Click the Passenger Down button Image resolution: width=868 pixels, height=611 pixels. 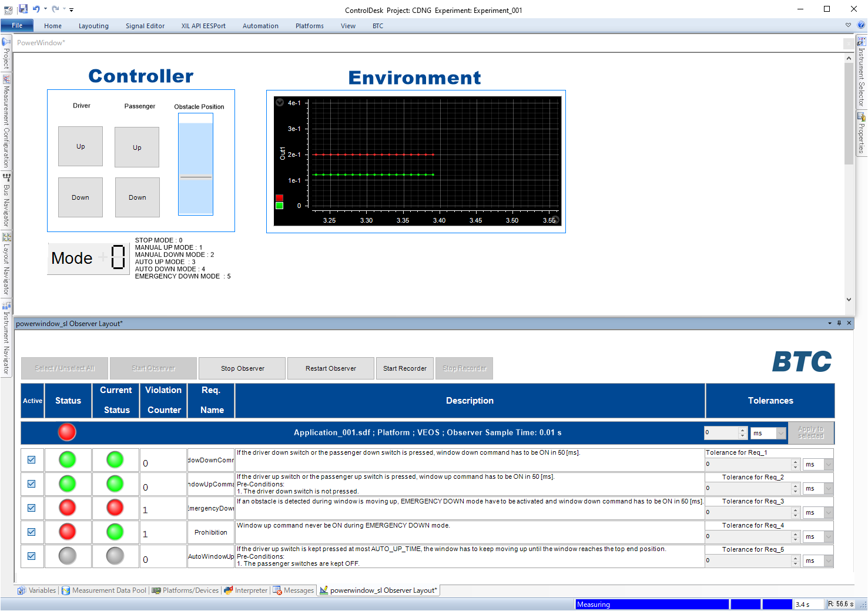pyautogui.click(x=137, y=197)
